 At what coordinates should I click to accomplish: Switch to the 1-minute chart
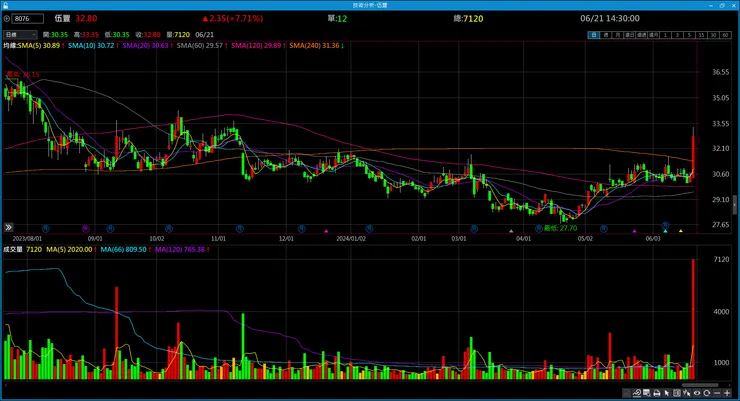point(665,35)
